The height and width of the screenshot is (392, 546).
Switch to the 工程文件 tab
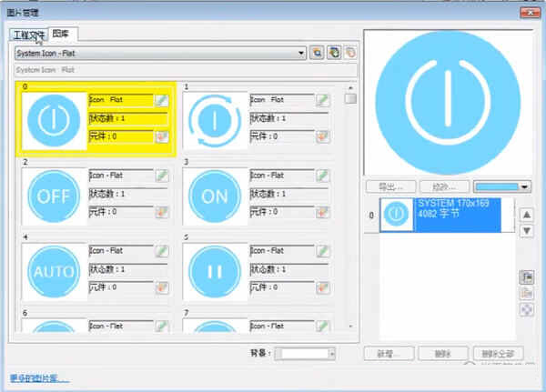click(27, 35)
